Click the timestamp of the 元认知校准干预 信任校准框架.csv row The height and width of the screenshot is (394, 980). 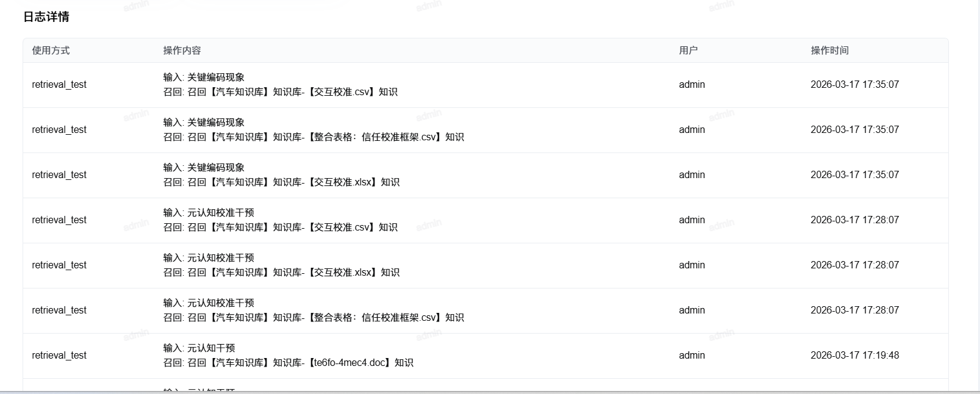click(x=854, y=310)
